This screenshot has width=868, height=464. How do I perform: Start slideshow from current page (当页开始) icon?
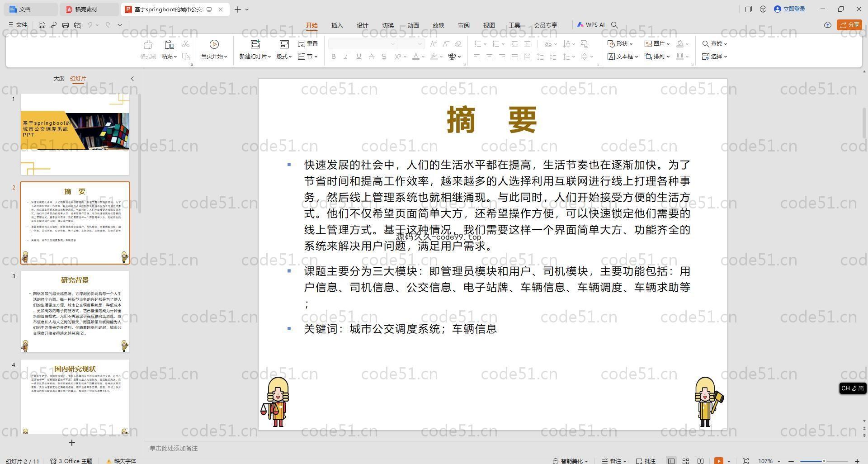[214, 44]
